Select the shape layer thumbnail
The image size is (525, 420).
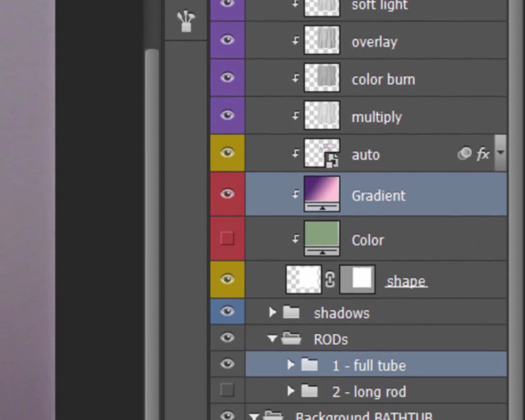click(x=304, y=279)
